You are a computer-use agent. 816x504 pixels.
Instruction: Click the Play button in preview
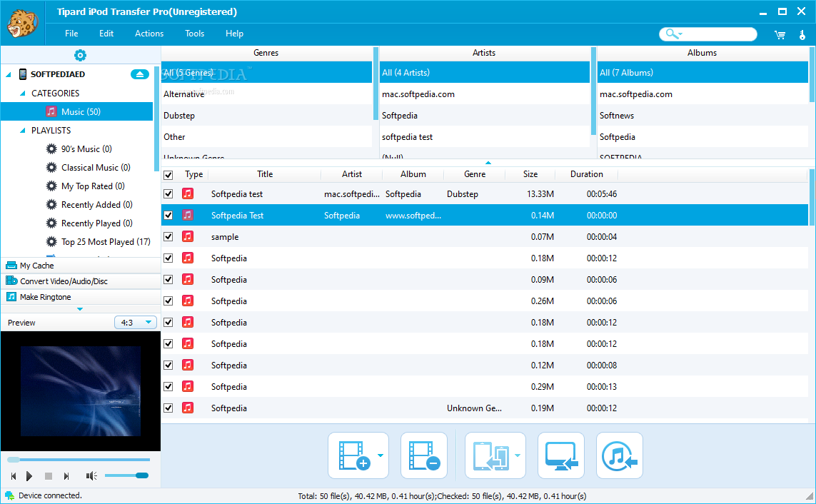[29, 476]
